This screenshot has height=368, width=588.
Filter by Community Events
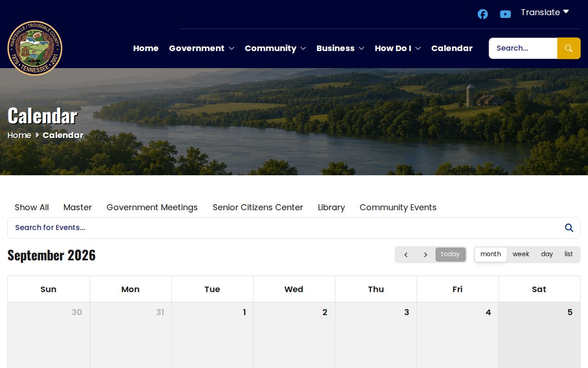398,207
